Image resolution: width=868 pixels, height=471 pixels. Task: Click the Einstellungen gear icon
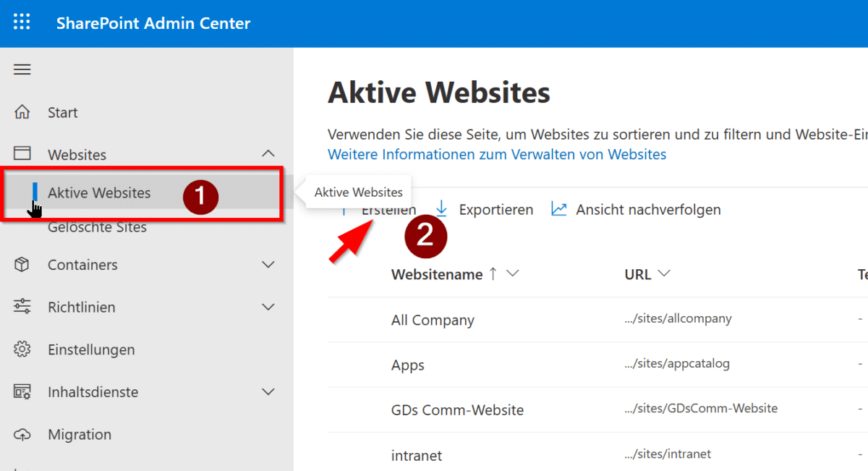22,349
